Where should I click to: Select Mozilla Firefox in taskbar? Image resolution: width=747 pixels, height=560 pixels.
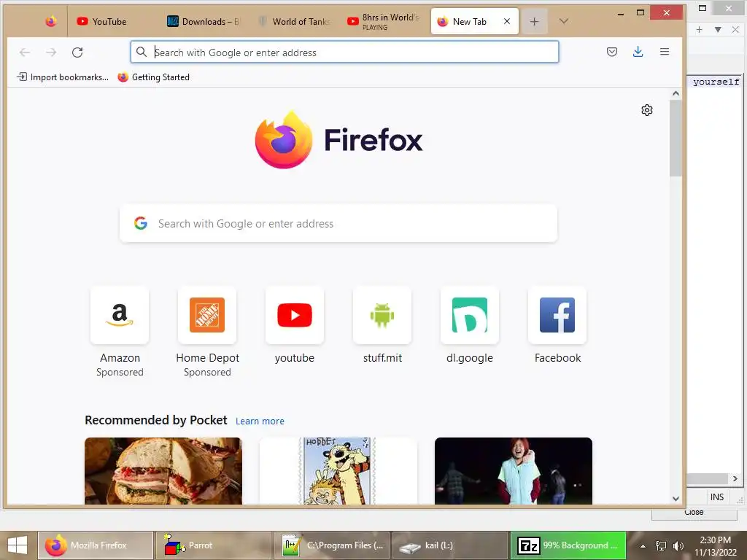pyautogui.click(x=96, y=545)
